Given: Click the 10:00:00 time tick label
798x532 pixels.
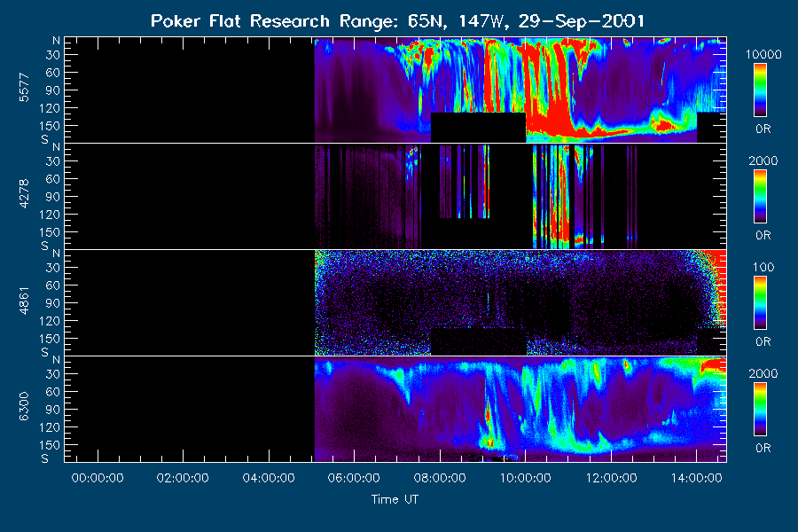Looking at the screenshot, I should click(525, 478).
